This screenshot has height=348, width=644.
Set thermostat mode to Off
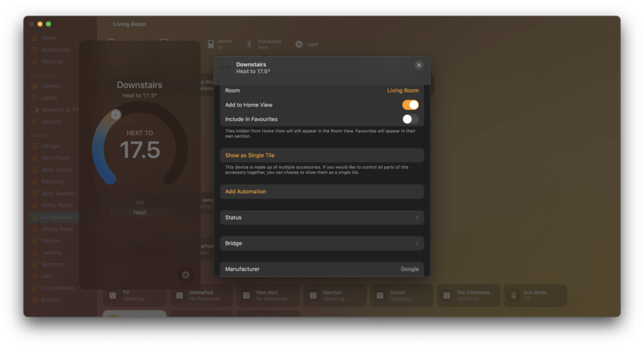(x=140, y=203)
